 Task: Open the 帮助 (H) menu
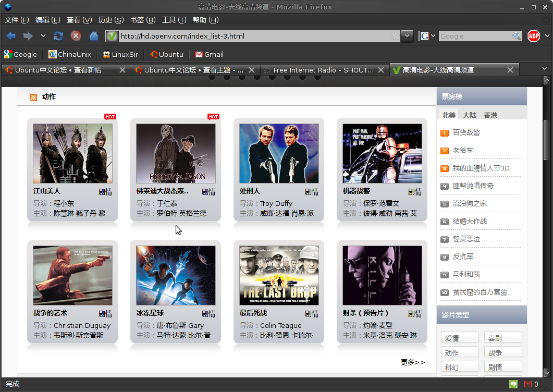205,20
